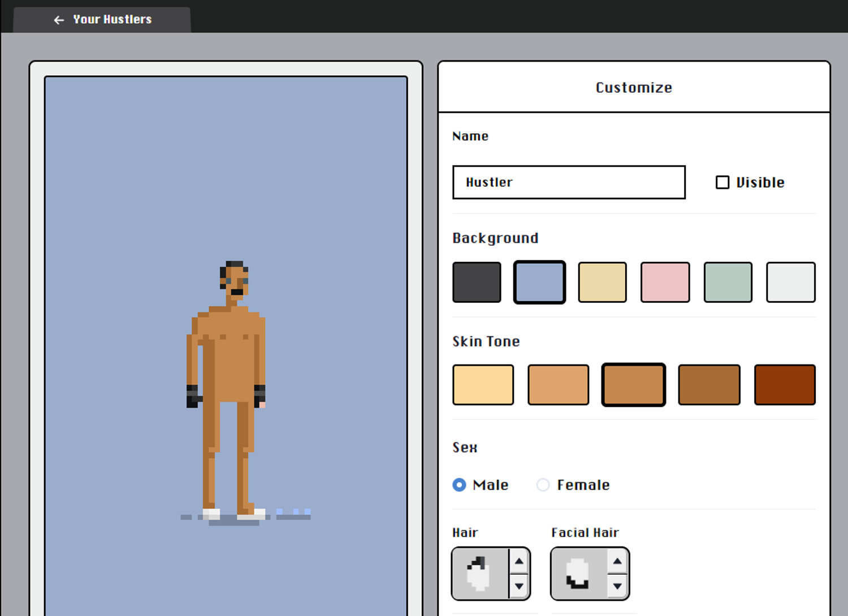Viewport: 848px width, 616px height.
Task: Pick the dark gray background swatch
Action: [477, 282]
